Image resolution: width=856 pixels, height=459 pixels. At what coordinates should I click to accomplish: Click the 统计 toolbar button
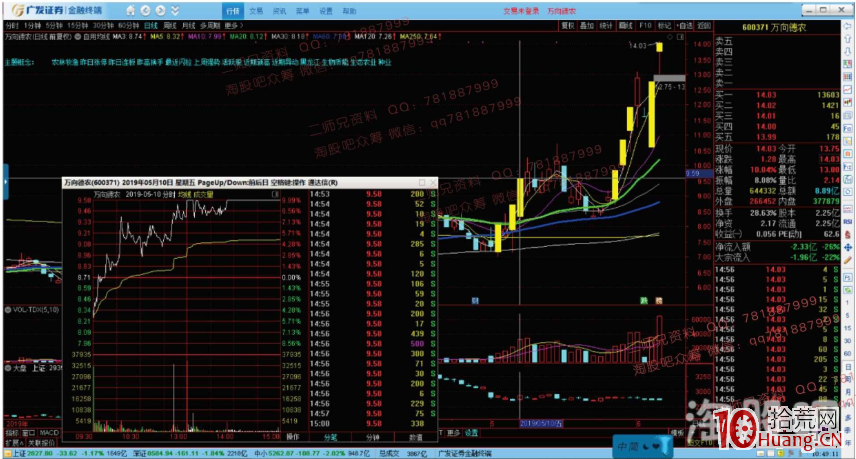(x=606, y=26)
